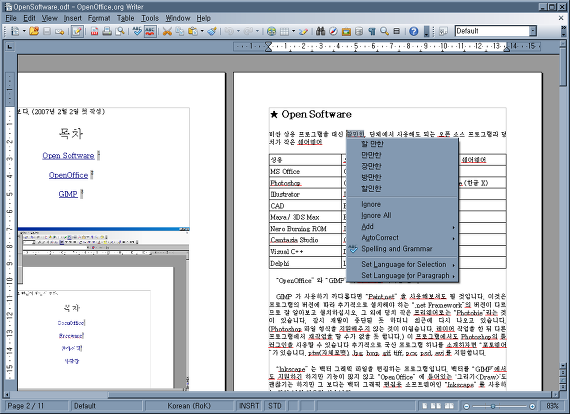Run the Spelling and Grammar toolbar icon

tap(137, 32)
